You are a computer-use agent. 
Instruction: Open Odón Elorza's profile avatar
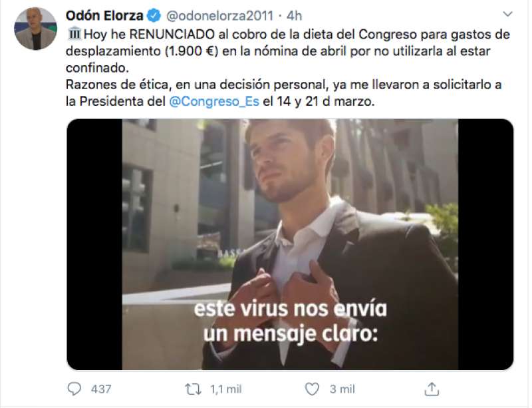click(x=35, y=29)
